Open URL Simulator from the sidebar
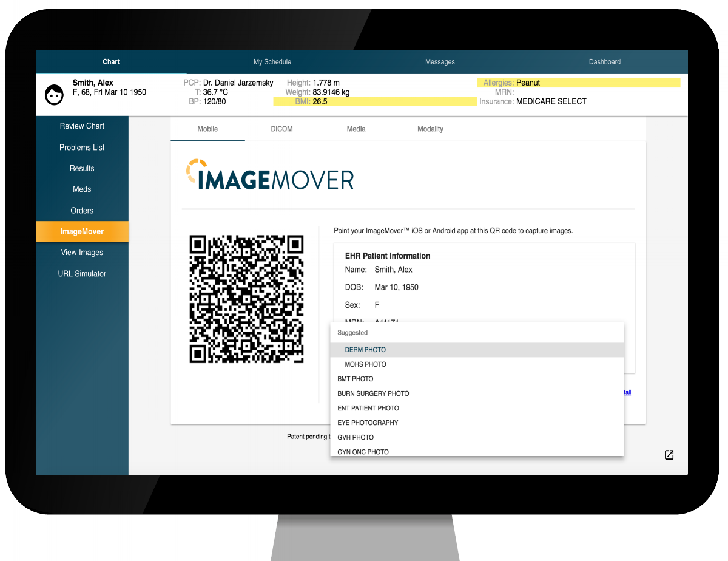Screen dimensions: 728x561 pyautogui.click(x=82, y=273)
